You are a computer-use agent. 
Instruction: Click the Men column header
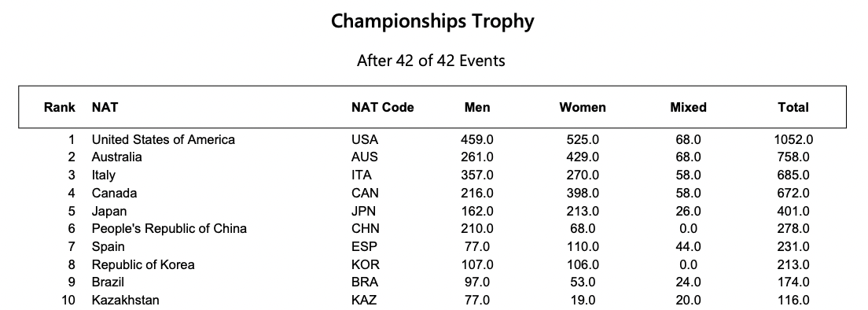[x=477, y=107]
